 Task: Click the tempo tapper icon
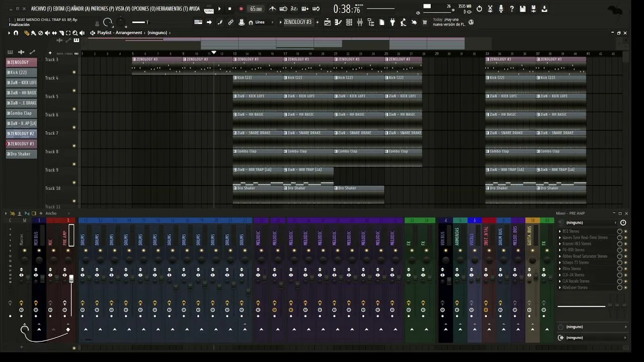point(403,22)
